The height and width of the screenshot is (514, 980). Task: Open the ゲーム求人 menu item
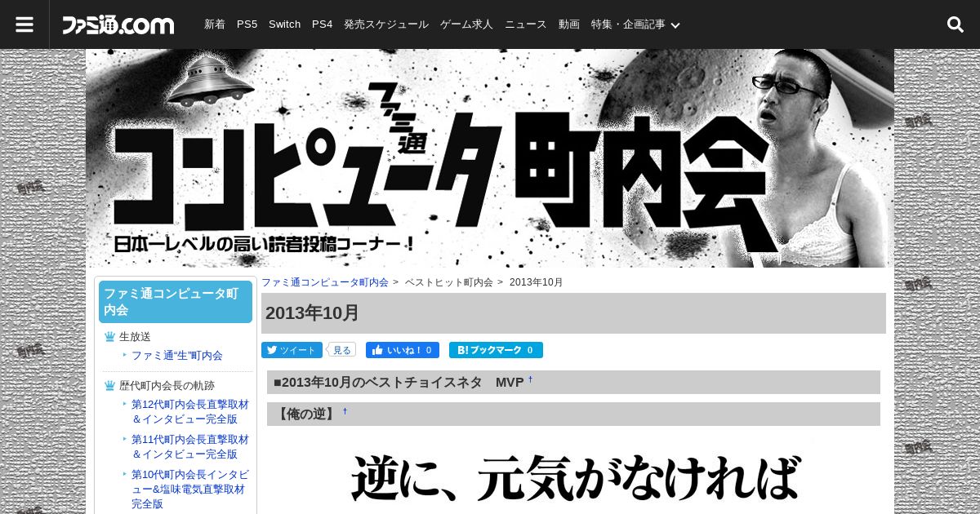(x=466, y=24)
